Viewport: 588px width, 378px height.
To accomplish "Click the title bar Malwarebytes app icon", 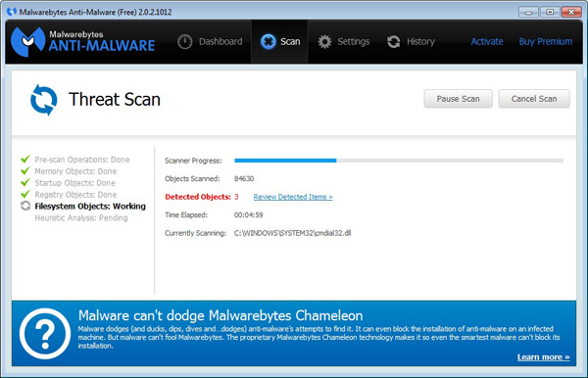I will 12,12.
